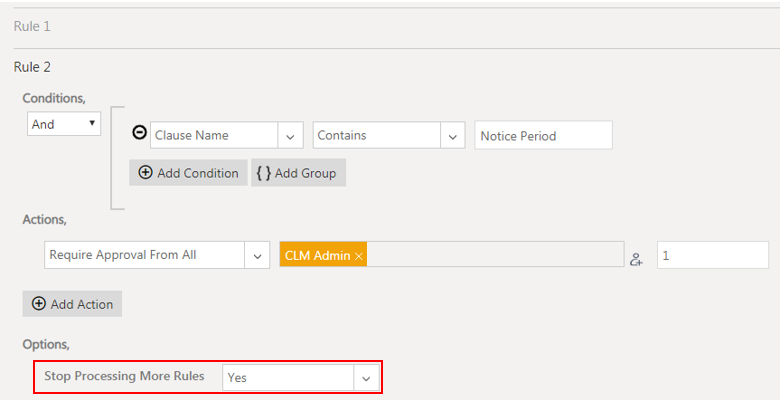Expand the Stop Processing More Rules arrow

coord(366,378)
